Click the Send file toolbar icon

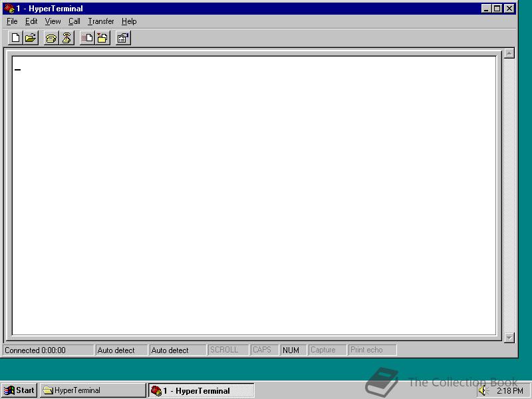pos(87,38)
